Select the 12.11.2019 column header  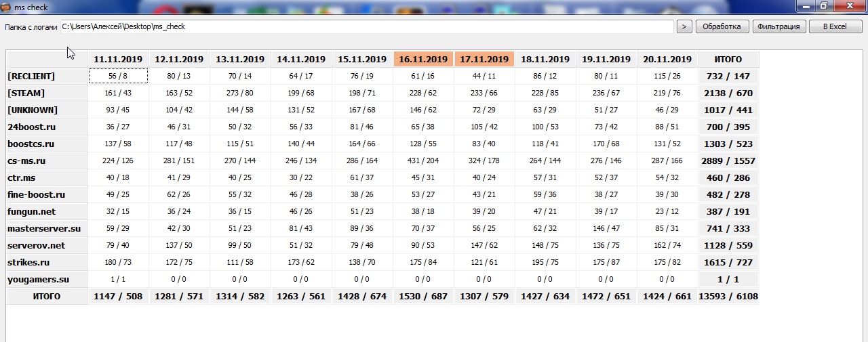pyautogui.click(x=179, y=59)
